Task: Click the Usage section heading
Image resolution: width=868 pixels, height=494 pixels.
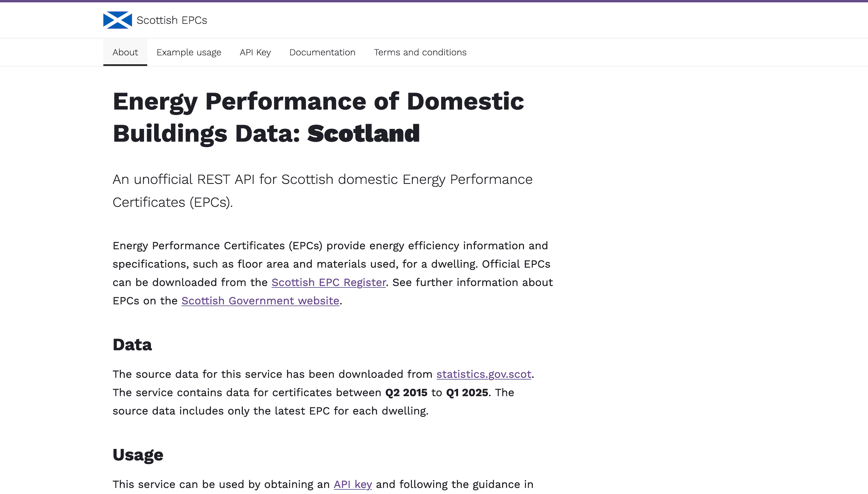Action: click(138, 455)
